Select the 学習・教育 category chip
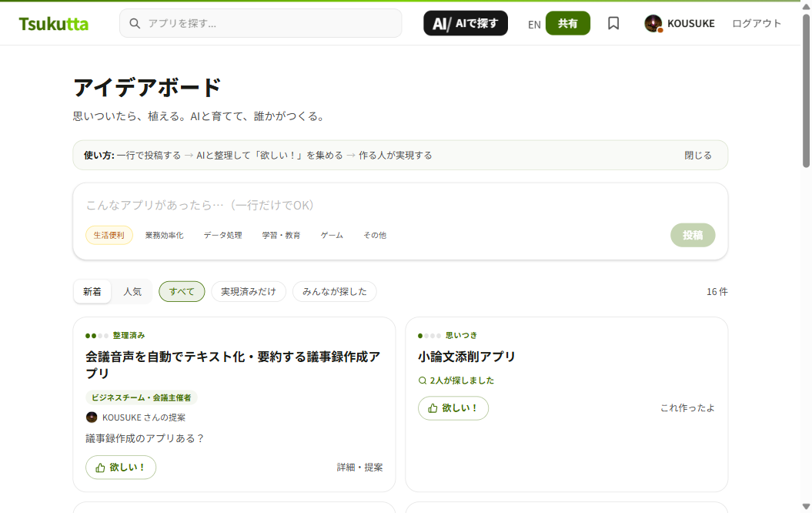Viewport: 812px width, 513px height. coord(281,235)
